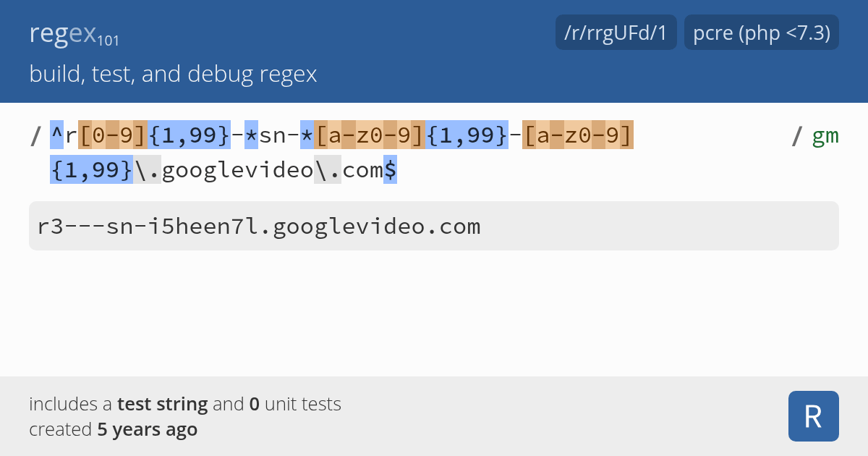Select the [0-9] character class after r
The width and height of the screenshot is (868, 456).
click(113, 135)
